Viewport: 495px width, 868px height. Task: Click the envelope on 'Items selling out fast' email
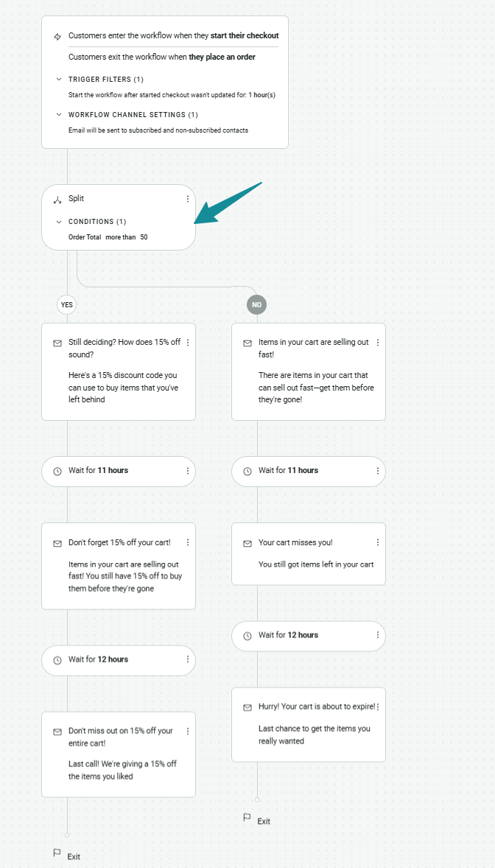(x=248, y=343)
